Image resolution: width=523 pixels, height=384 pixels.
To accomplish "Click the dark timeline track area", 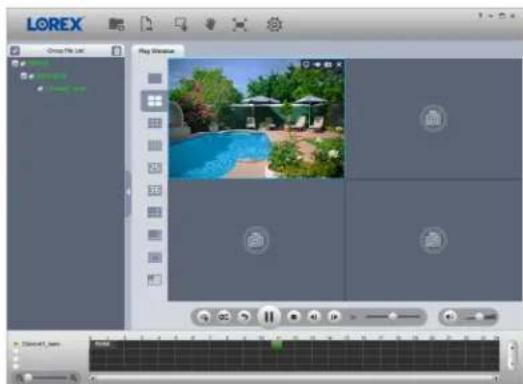I will pyautogui.click(x=294, y=356).
